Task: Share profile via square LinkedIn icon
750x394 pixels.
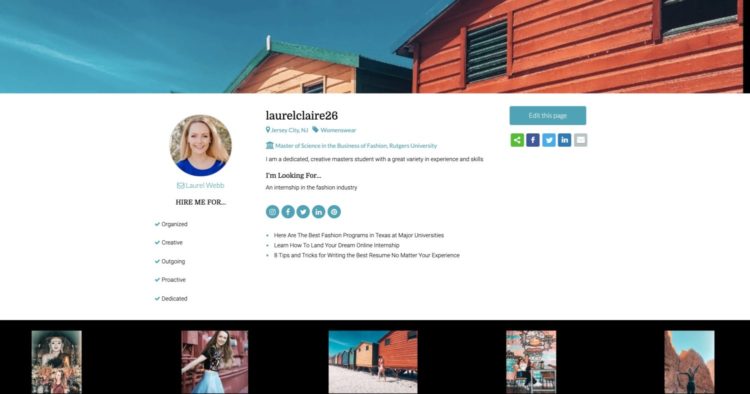Action: click(x=564, y=140)
